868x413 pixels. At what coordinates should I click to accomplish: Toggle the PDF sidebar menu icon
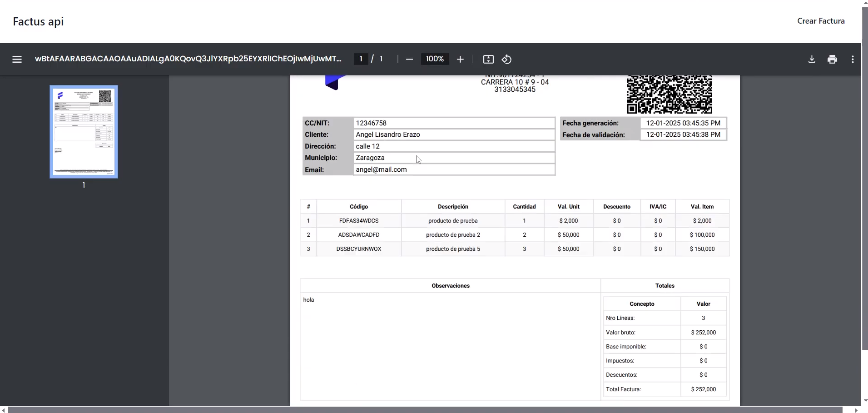click(17, 59)
